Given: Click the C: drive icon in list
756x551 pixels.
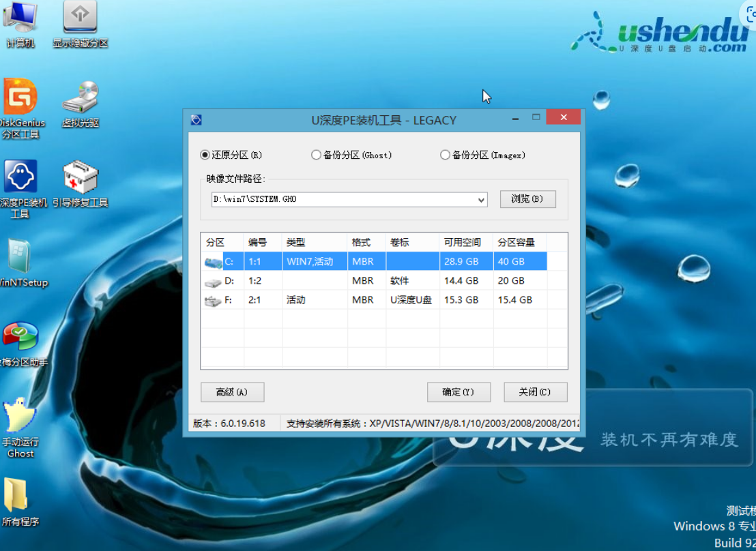Looking at the screenshot, I should pos(213,263).
